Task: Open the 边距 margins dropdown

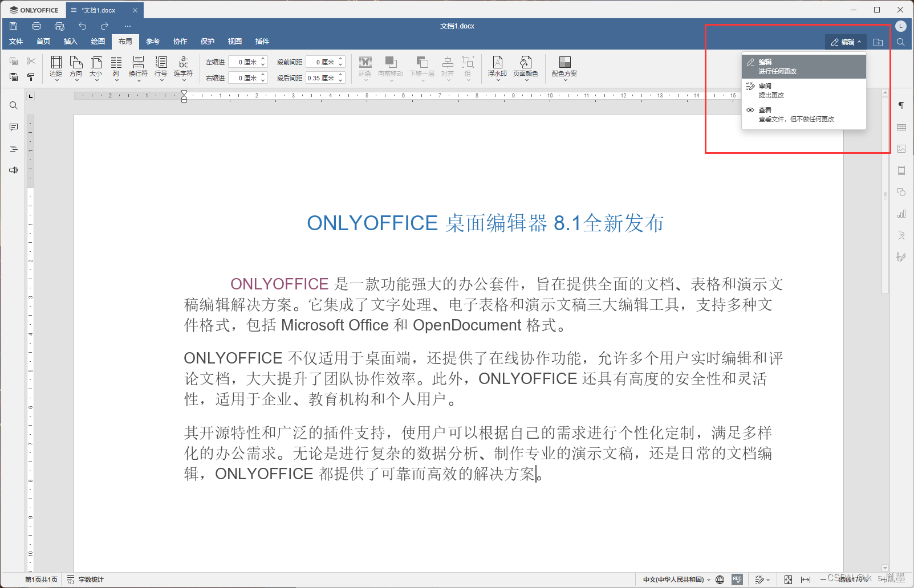Action: coord(56,68)
